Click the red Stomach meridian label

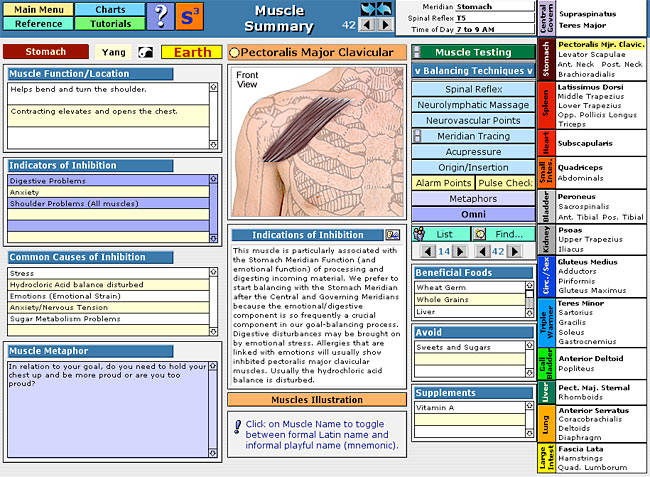pyautogui.click(x=46, y=52)
